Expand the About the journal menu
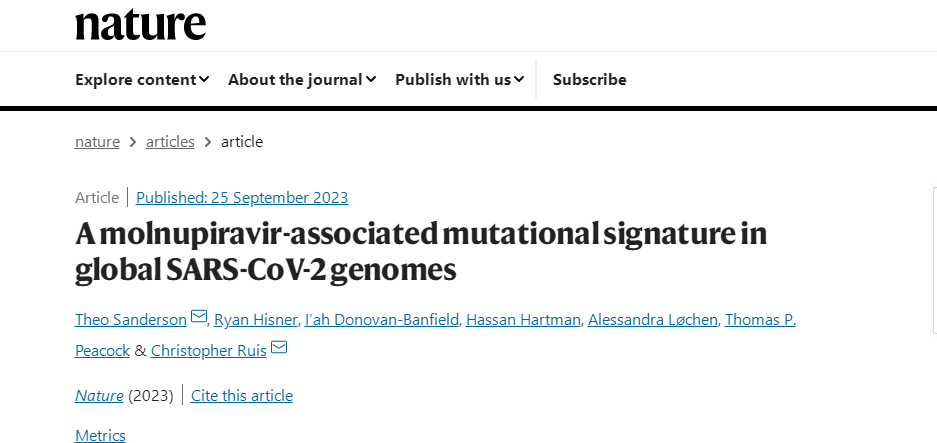 [302, 80]
